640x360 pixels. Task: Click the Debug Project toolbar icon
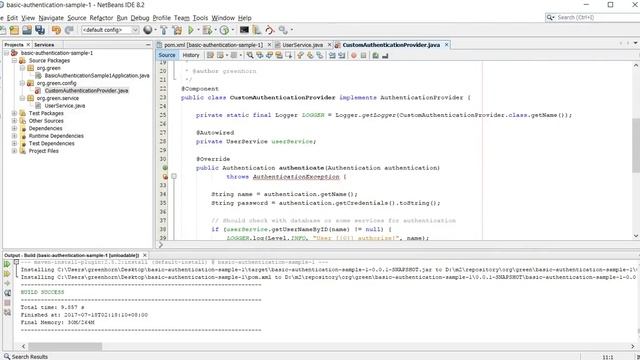click(207, 30)
